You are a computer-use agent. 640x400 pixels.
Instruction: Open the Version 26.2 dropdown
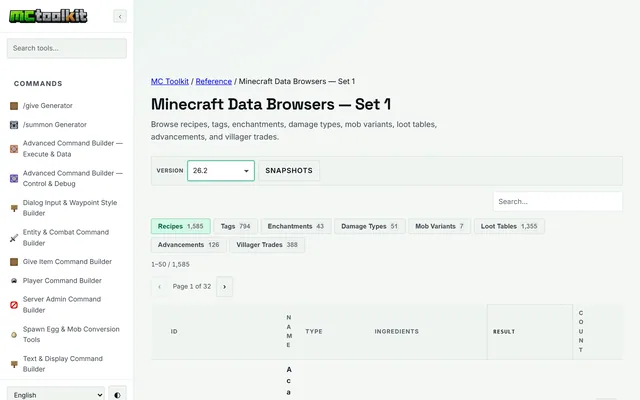(221, 171)
